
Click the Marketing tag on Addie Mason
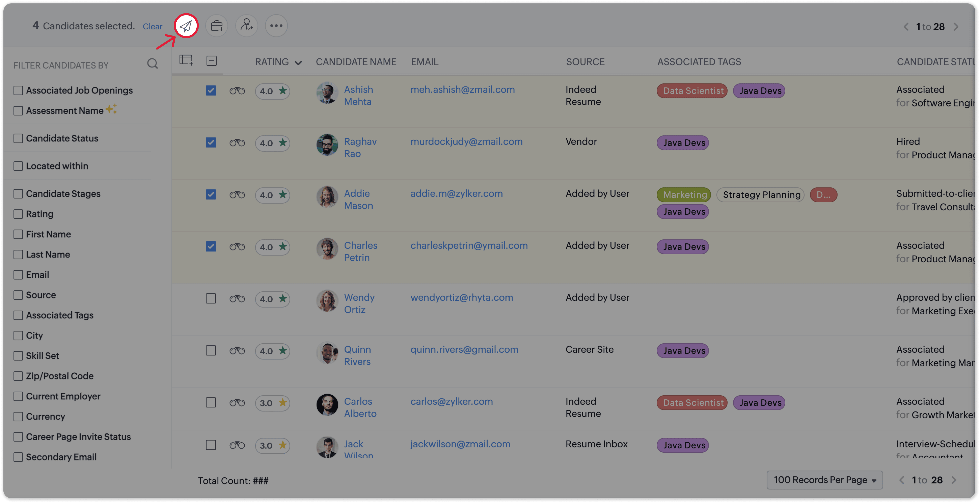(684, 195)
